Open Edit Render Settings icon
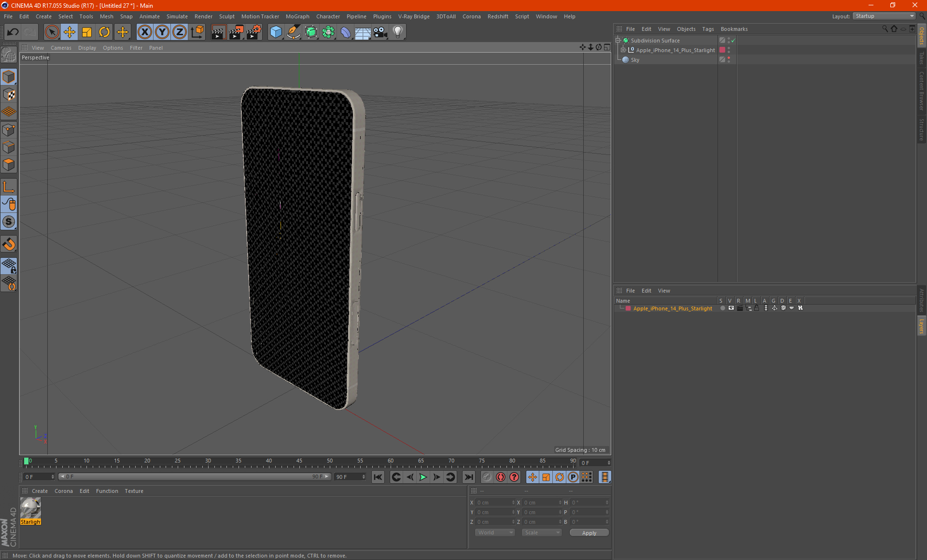 tap(254, 32)
